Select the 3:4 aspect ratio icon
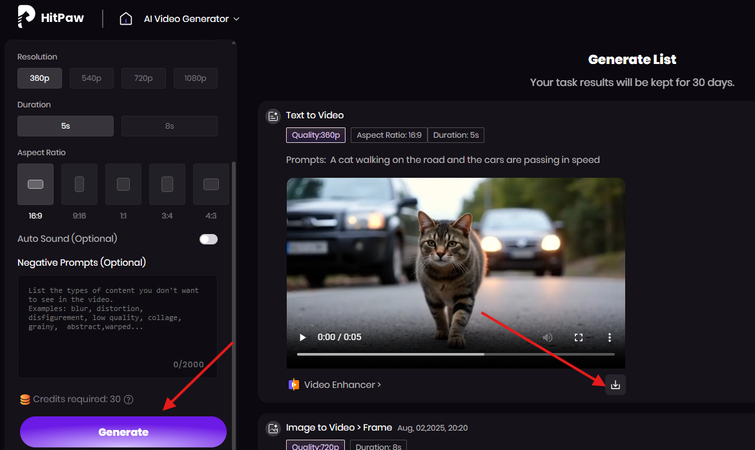 (167, 184)
